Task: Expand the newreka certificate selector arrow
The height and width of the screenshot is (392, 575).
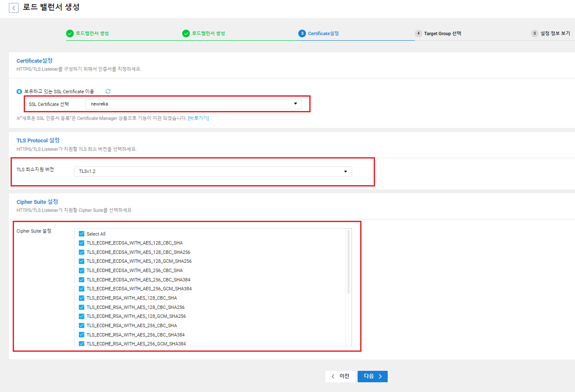Action: point(295,103)
